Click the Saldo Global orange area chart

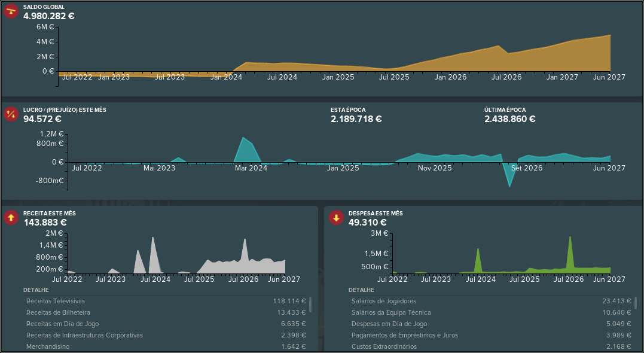334,55
